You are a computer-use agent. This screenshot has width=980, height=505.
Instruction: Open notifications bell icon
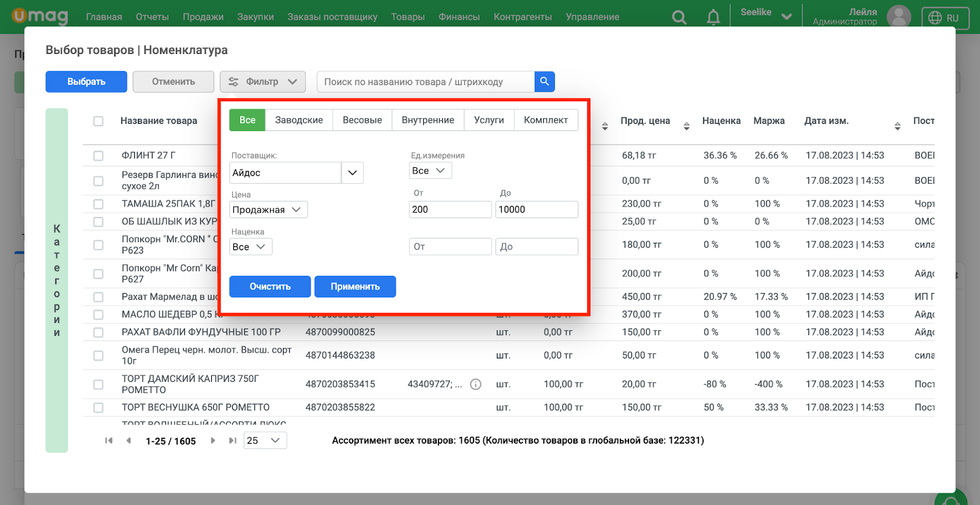click(713, 17)
